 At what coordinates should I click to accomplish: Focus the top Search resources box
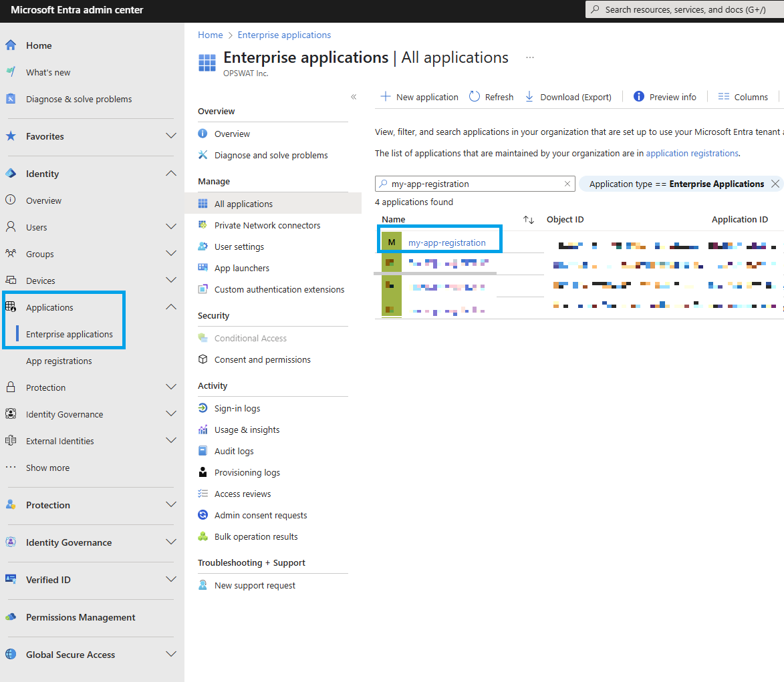tap(685, 9)
